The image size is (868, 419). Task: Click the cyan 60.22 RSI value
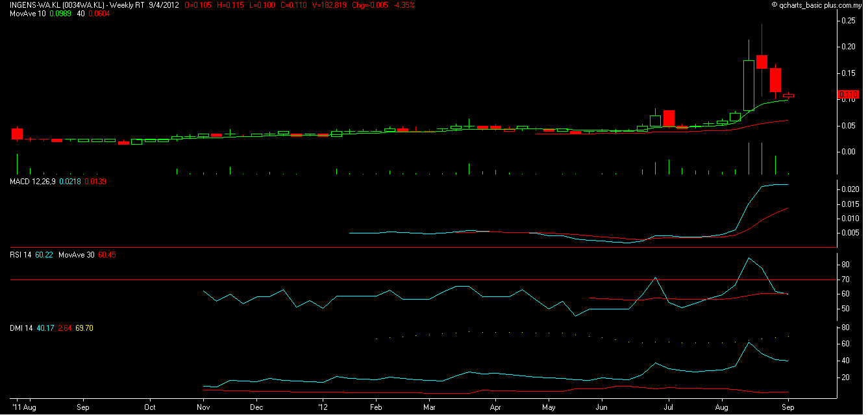(43, 255)
